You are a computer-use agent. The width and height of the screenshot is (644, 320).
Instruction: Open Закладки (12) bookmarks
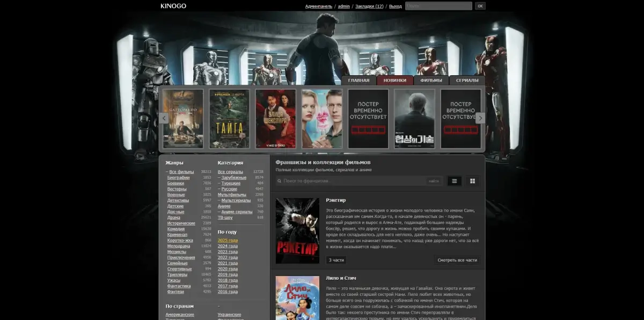(x=369, y=6)
